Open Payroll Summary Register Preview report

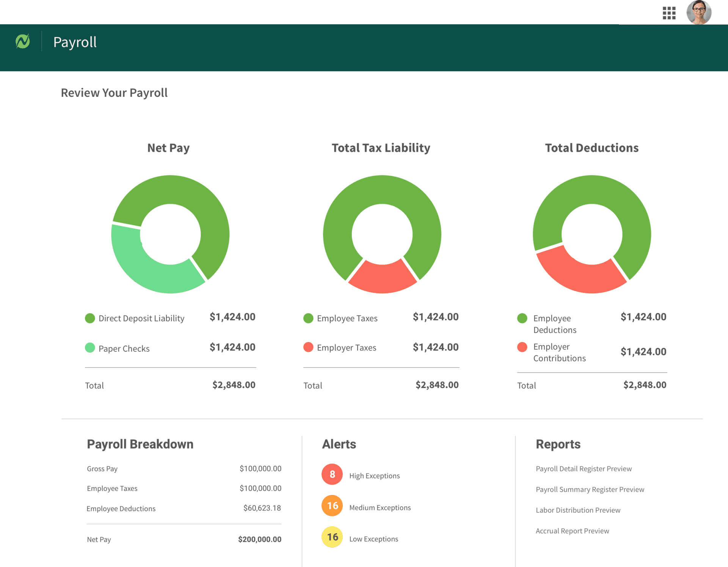(590, 490)
